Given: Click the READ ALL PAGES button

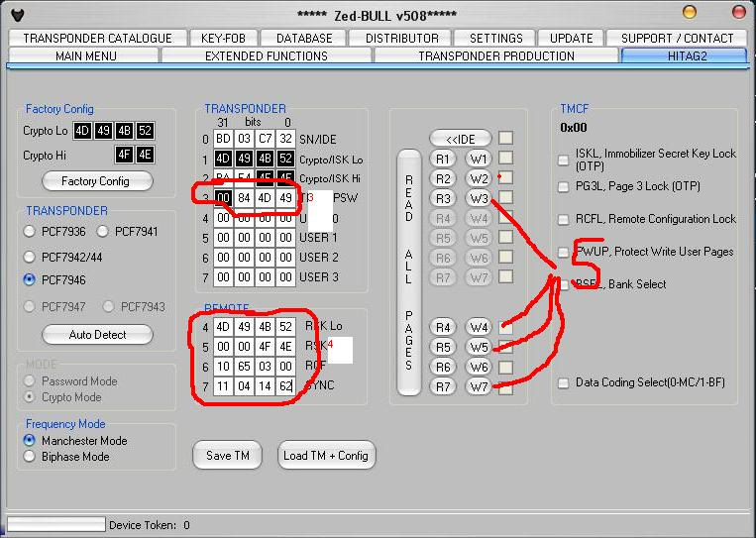Looking at the screenshot, I should pos(409,272).
